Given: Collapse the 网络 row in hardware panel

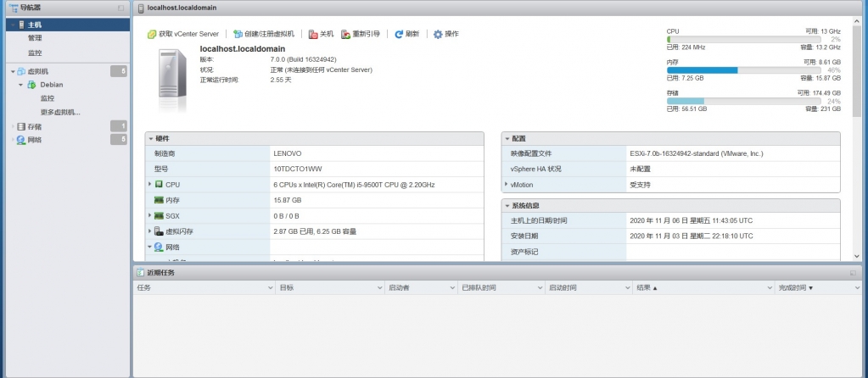Looking at the screenshot, I should click(150, 247).
